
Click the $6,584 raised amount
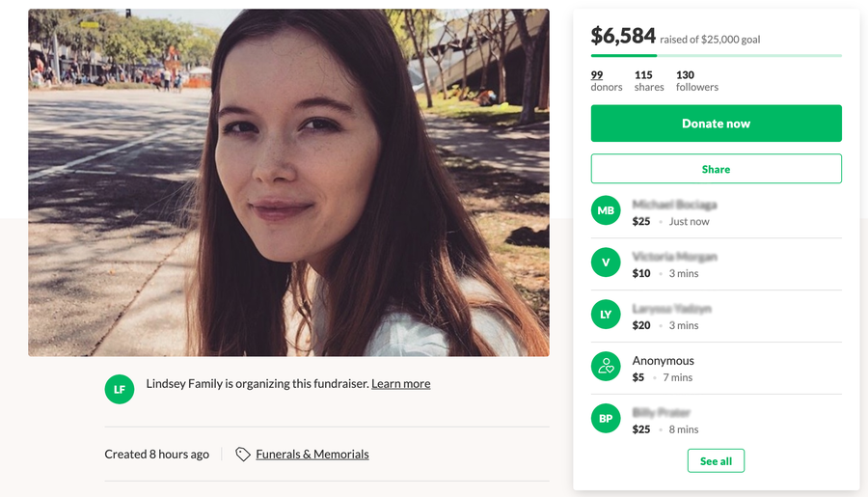[623, 37]
